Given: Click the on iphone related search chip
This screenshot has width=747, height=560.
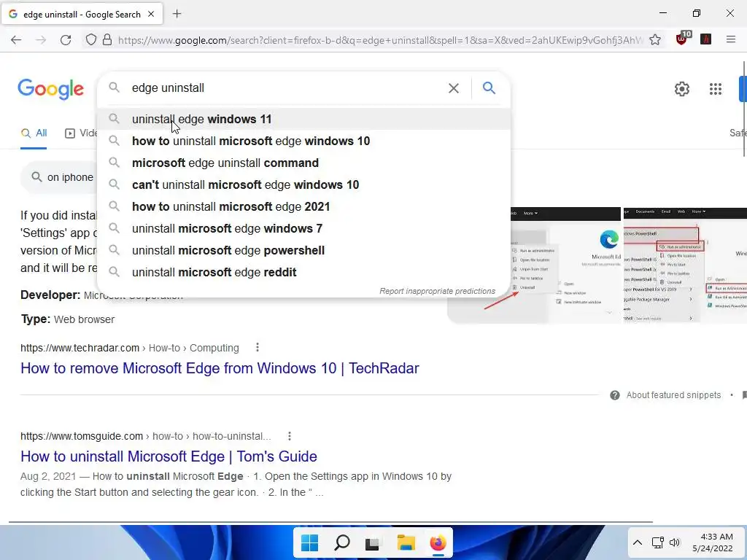Looking at the screenshot, I should pos(59,178).
